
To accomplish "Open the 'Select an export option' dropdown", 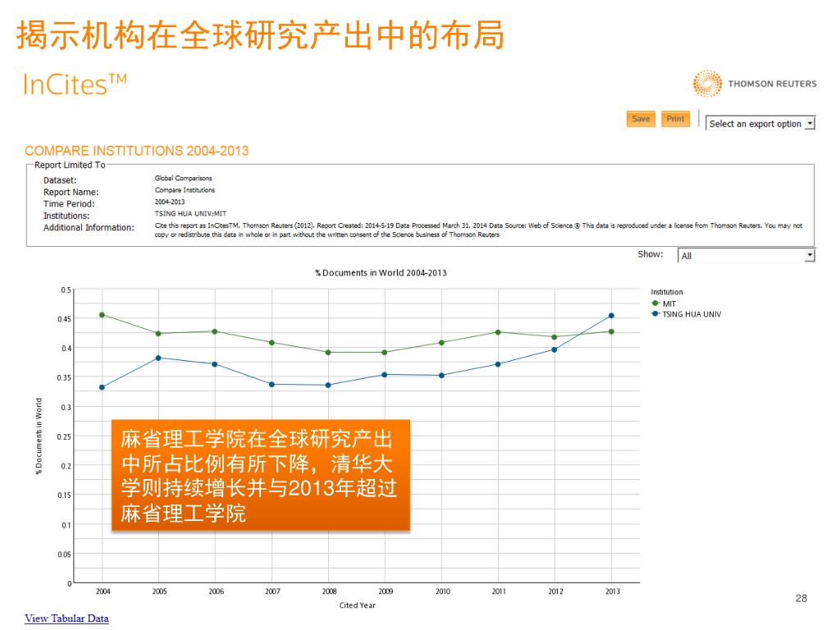I will [760, 124].
